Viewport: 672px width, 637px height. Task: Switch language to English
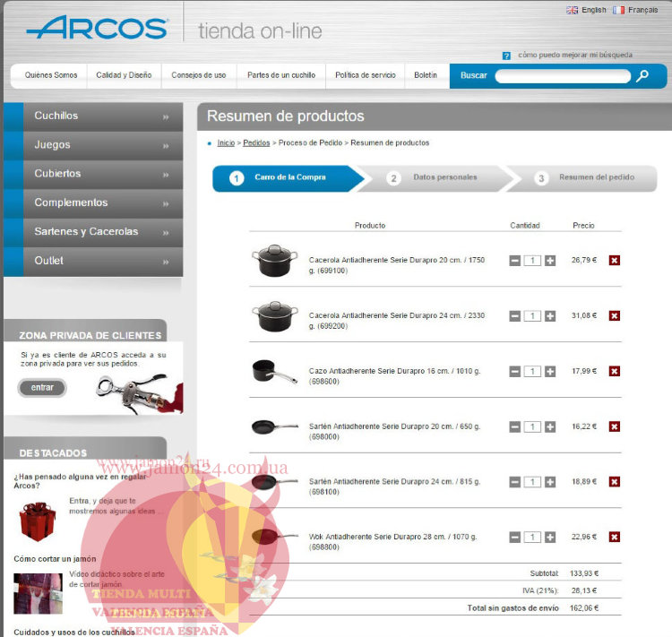tap(593, 10)
